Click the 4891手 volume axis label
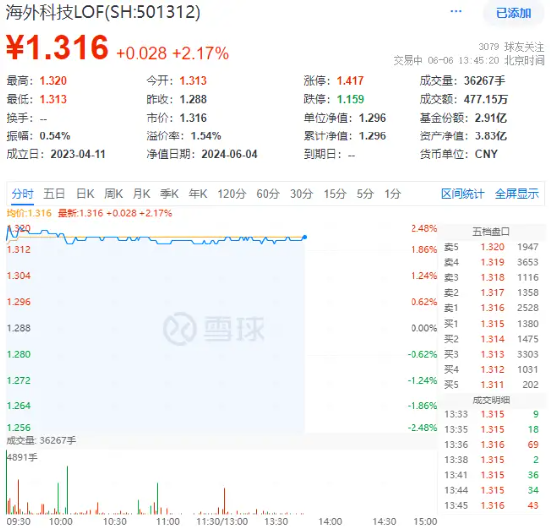Screen dimensions: 550x529 (22, 457)
